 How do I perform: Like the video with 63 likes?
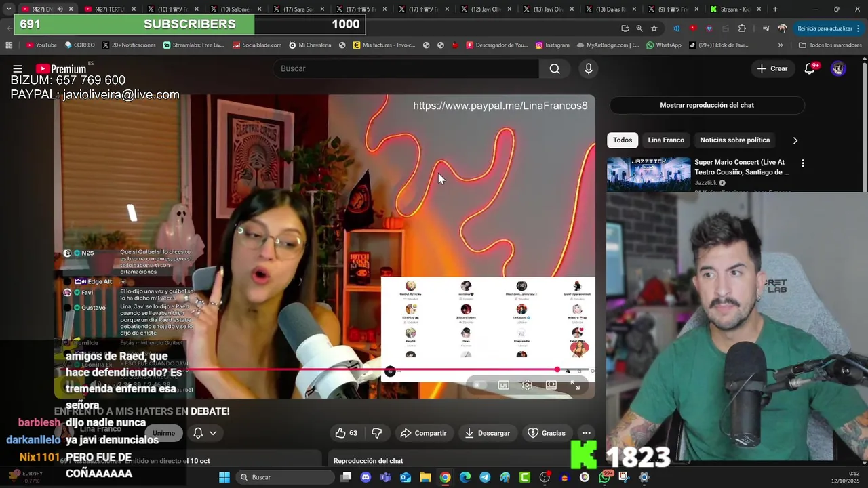[x=346, y=433]
